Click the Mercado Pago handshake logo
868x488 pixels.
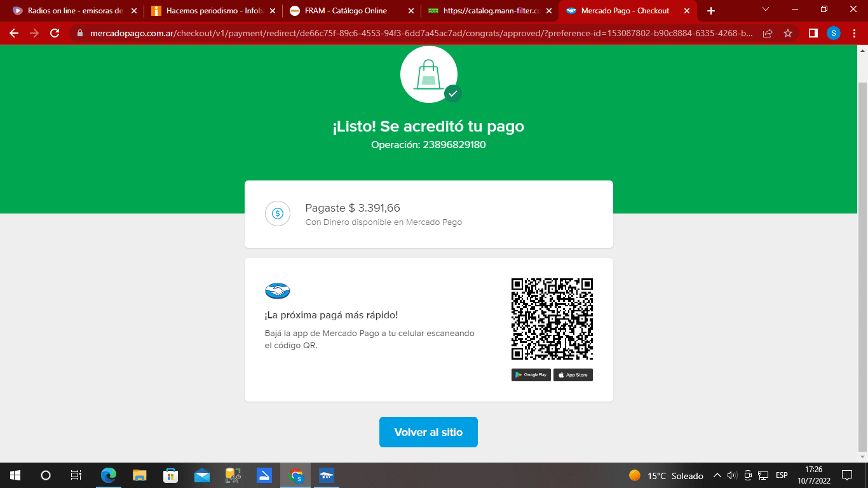277,291
